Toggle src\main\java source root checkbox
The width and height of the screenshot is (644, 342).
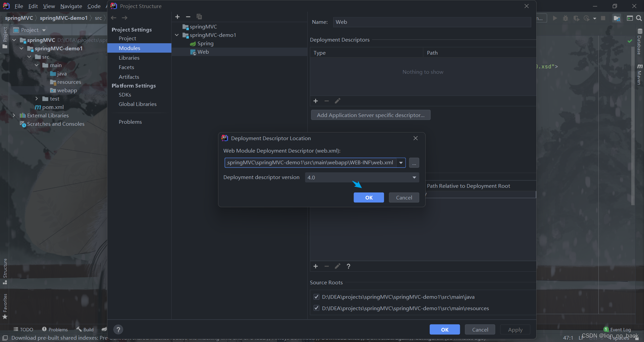coord(316,297)
